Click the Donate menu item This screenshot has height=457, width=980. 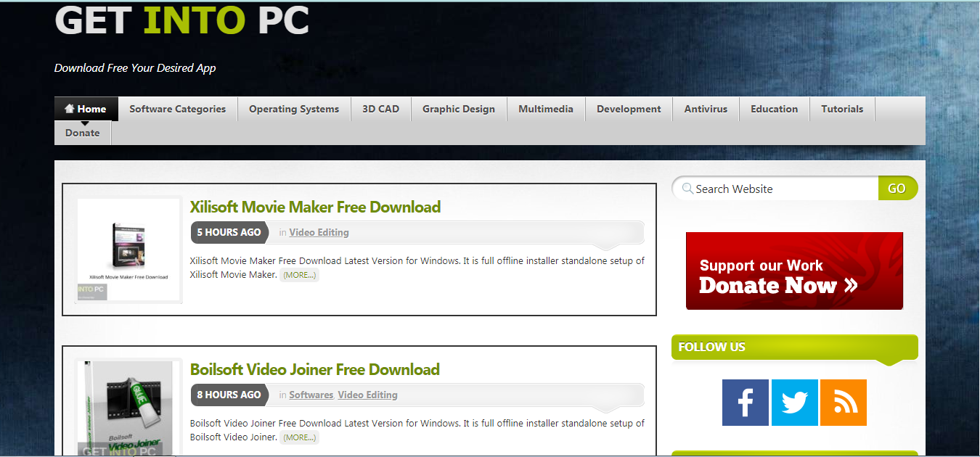pyautogui.click(x=83, y=133)
